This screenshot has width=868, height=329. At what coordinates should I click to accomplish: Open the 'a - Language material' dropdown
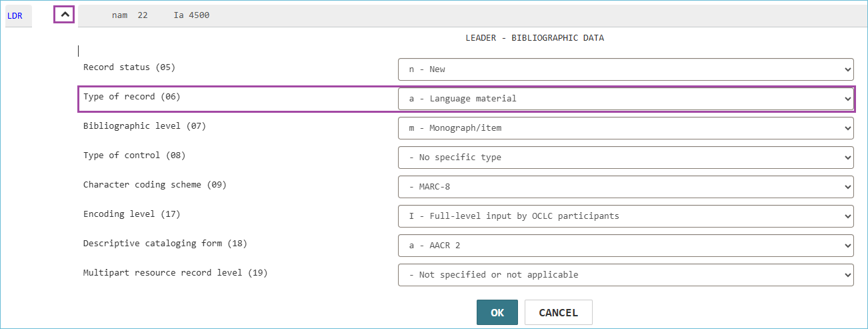(x=625, y=99)
